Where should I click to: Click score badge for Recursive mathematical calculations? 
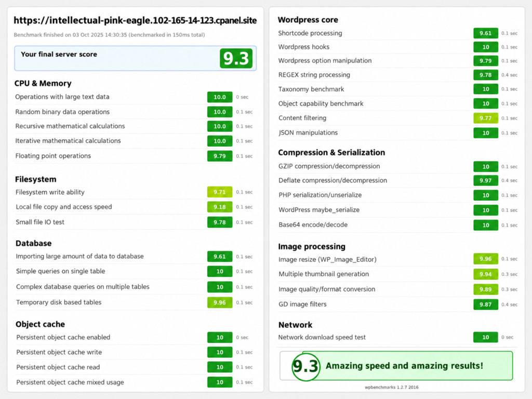tap(220, 126)
